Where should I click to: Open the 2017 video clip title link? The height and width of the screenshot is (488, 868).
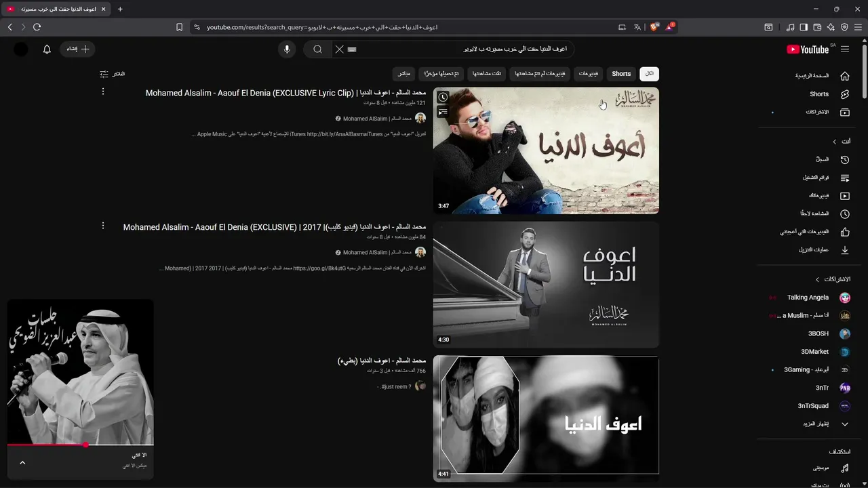tap(275, 227)
